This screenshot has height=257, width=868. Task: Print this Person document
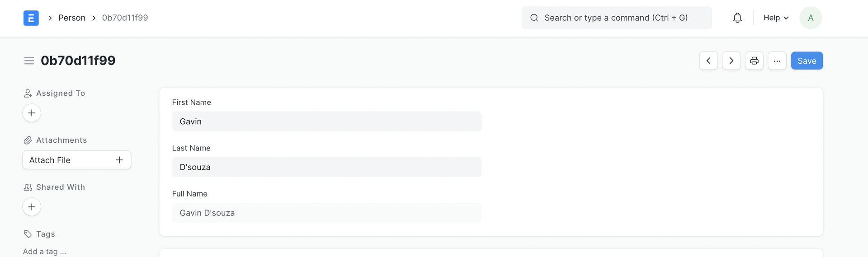(754, 61)
